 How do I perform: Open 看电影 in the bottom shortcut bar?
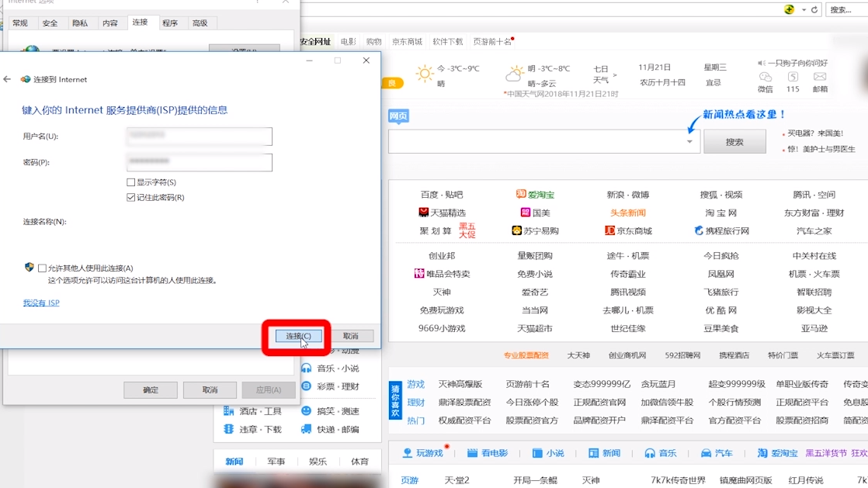487,452
